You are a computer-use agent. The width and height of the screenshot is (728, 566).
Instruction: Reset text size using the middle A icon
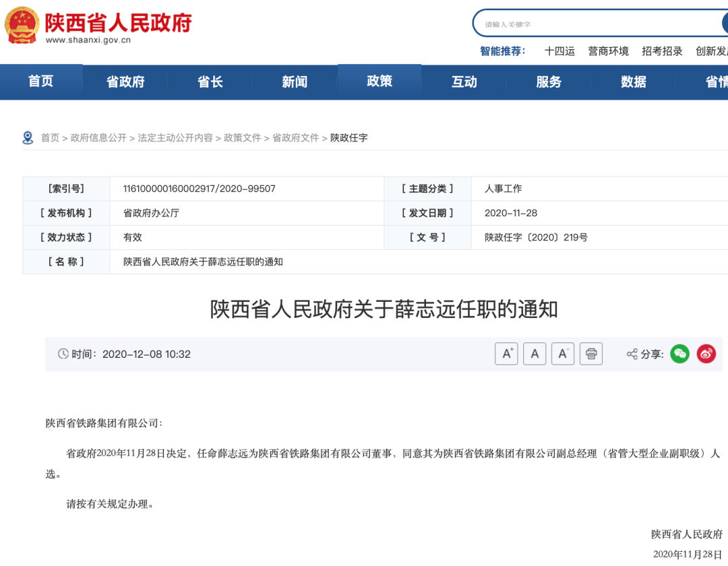535,353
